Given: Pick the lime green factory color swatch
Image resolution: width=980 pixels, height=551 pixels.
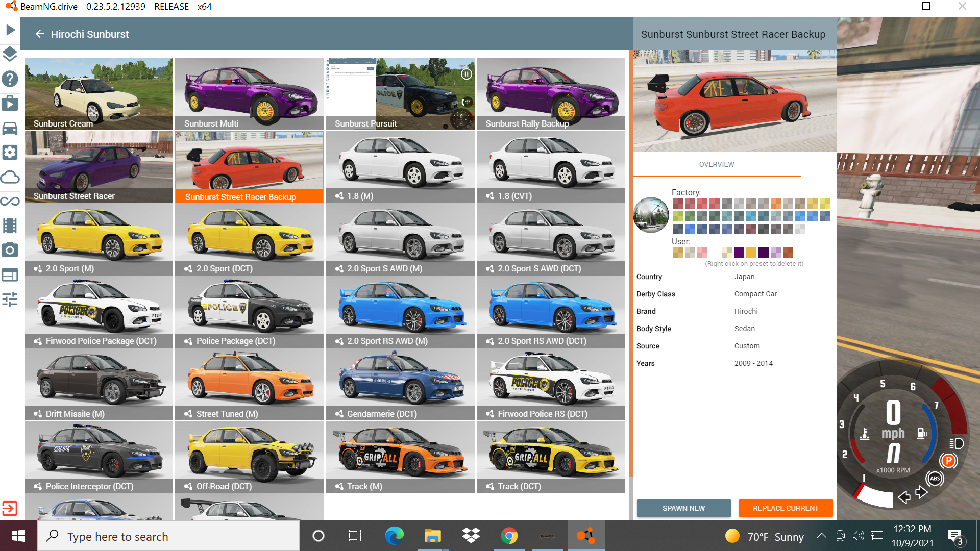Looking at the screenshot, I should [x=677, y=216].
